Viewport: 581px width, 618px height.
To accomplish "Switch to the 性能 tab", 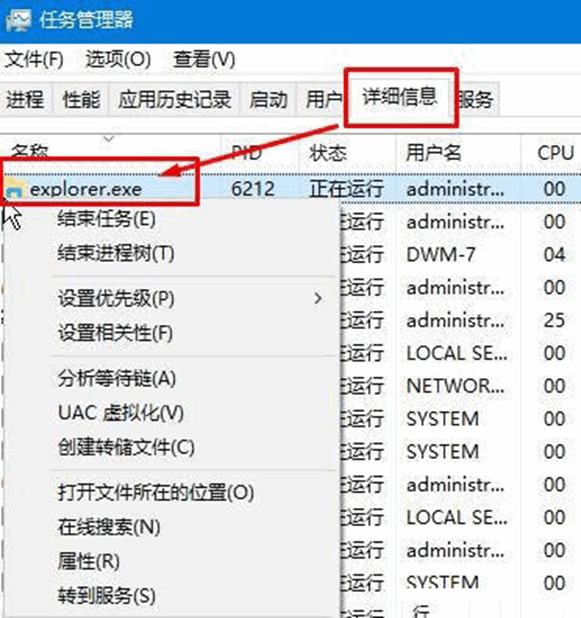I will point(81,99).
